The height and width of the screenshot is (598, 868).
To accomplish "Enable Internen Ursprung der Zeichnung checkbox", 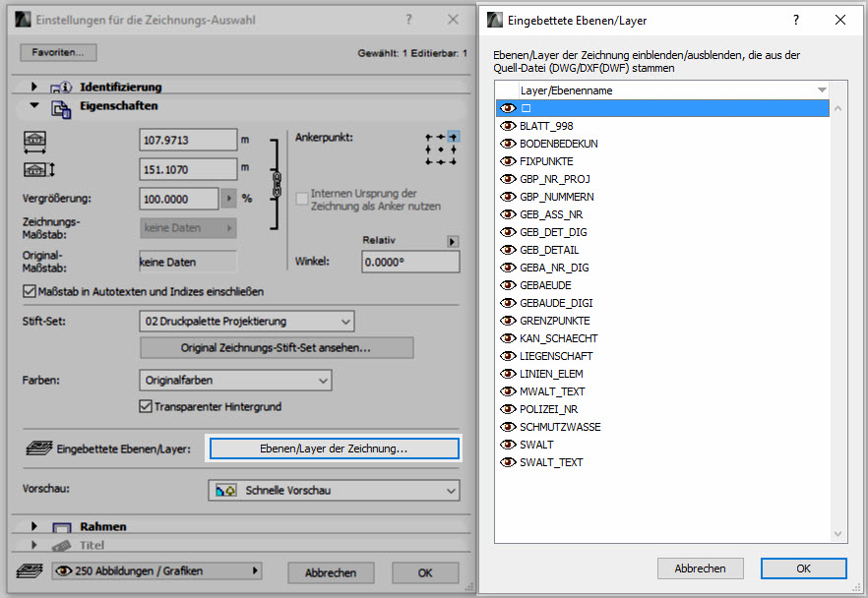I will pos(302,199).
